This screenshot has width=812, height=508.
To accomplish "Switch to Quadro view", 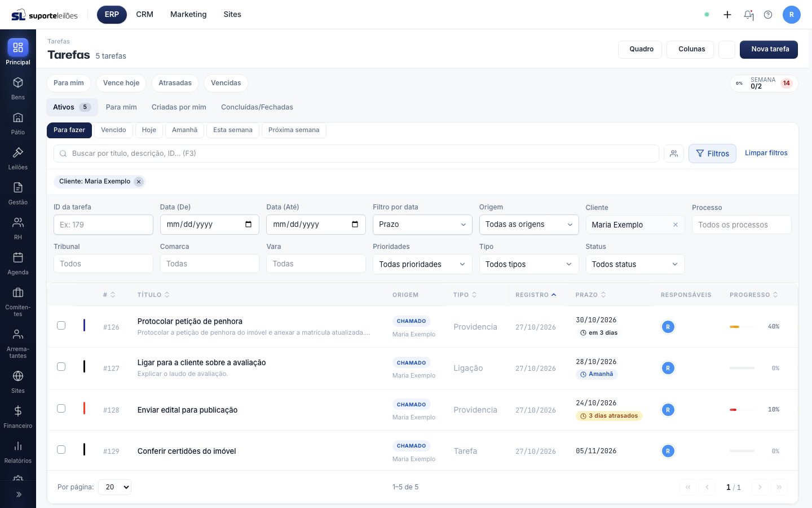I will click(640, 50).
